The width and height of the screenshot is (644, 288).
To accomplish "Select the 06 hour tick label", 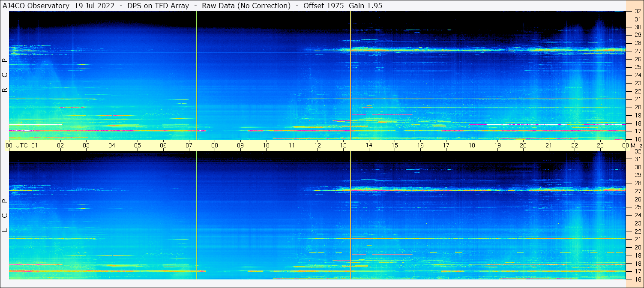I will point(163,145).
